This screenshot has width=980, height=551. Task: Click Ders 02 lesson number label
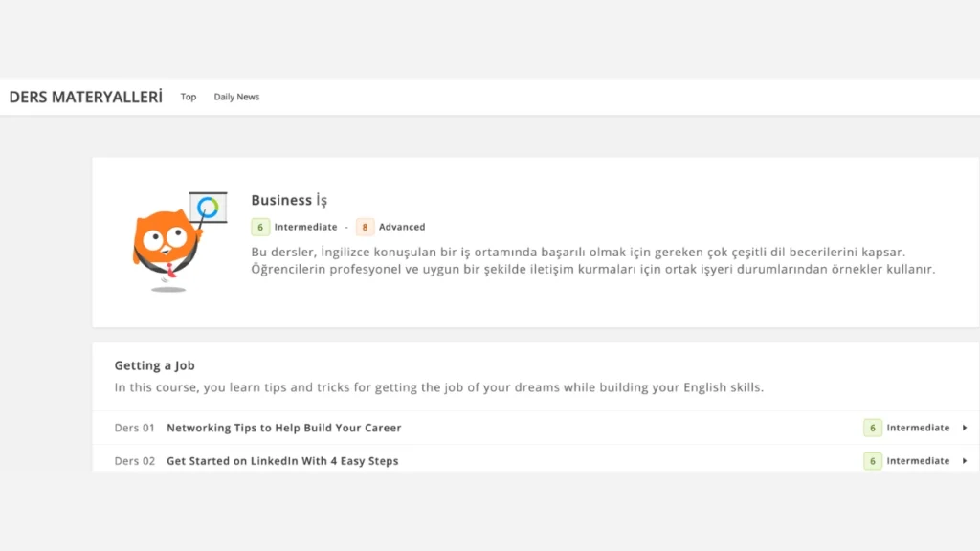point(134,461)
